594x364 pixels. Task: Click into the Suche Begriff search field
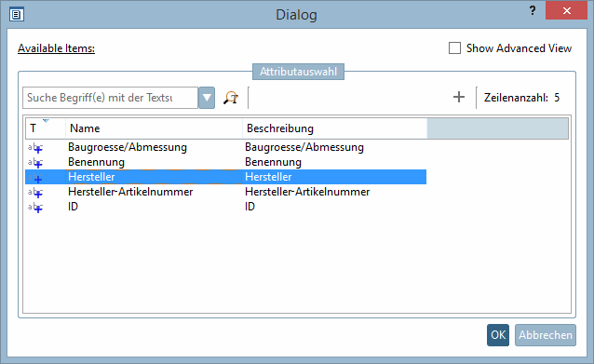click(110, 98)
